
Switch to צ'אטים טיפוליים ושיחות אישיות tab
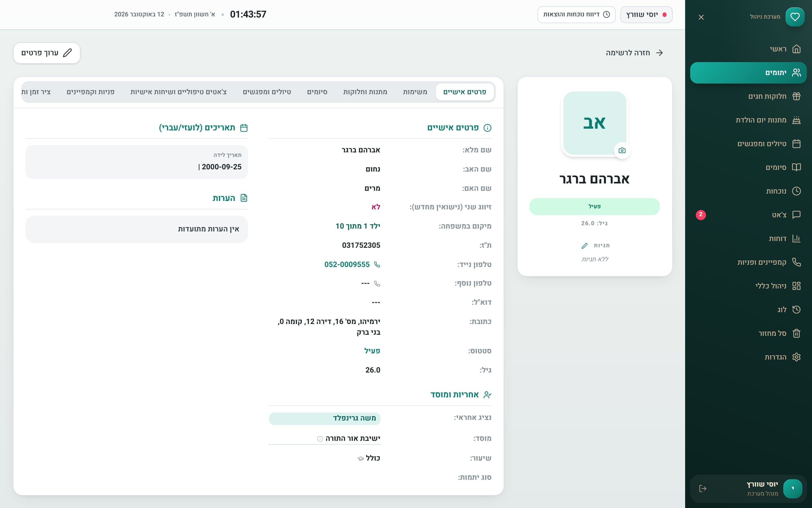(178, 92)
